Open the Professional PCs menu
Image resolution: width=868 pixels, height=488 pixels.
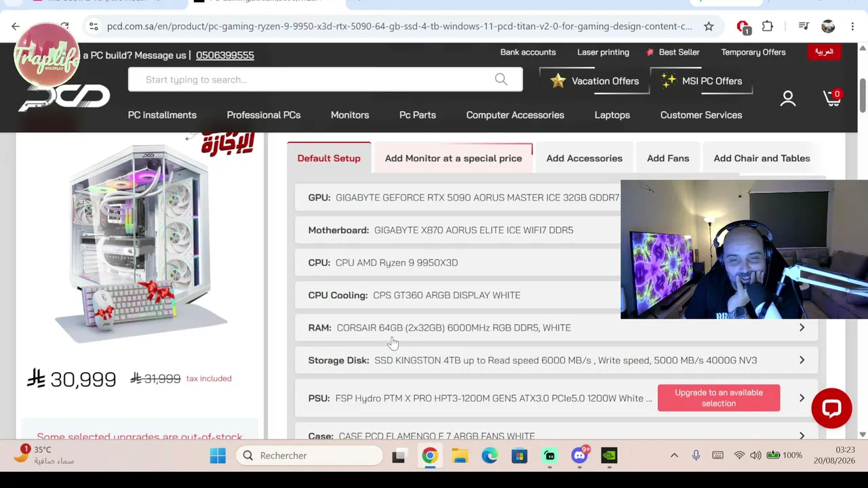pyautogui.click(x=264, y=115)
